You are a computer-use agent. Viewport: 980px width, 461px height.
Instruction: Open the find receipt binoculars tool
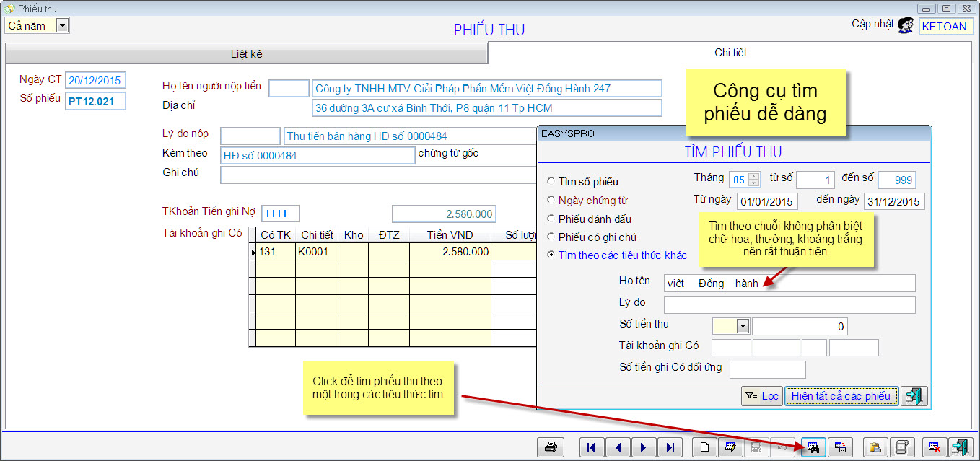click(813, 447)
